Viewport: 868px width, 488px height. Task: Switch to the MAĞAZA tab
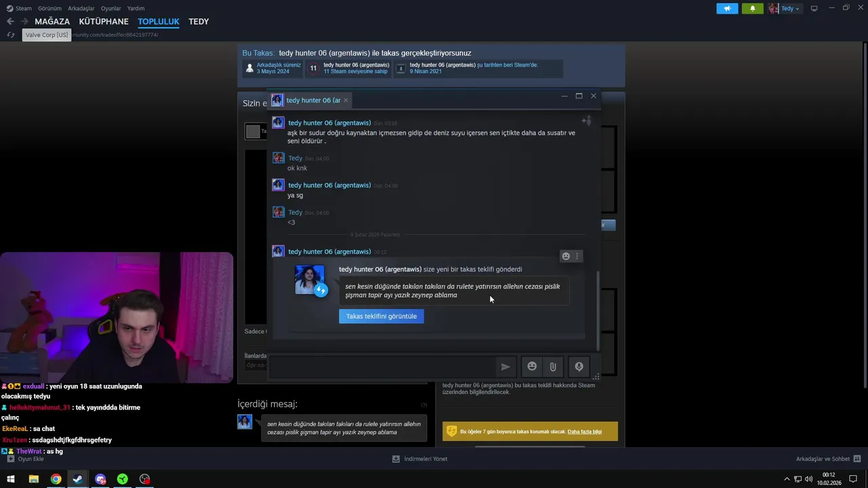52,22
